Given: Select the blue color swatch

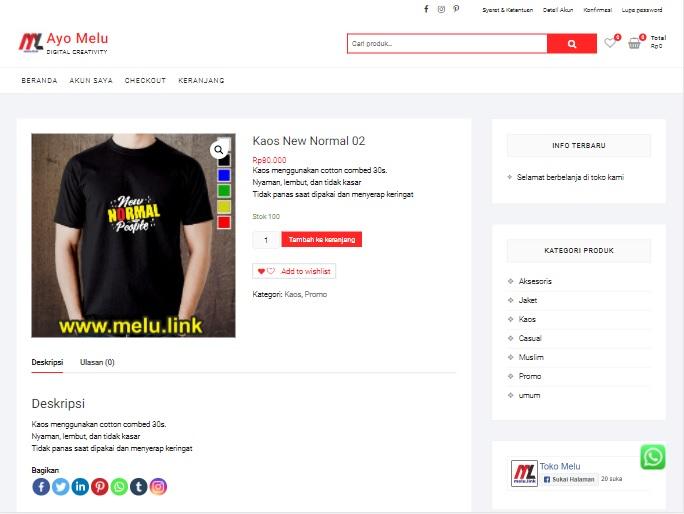Looking at the screenshot, I should pos(224,175).
